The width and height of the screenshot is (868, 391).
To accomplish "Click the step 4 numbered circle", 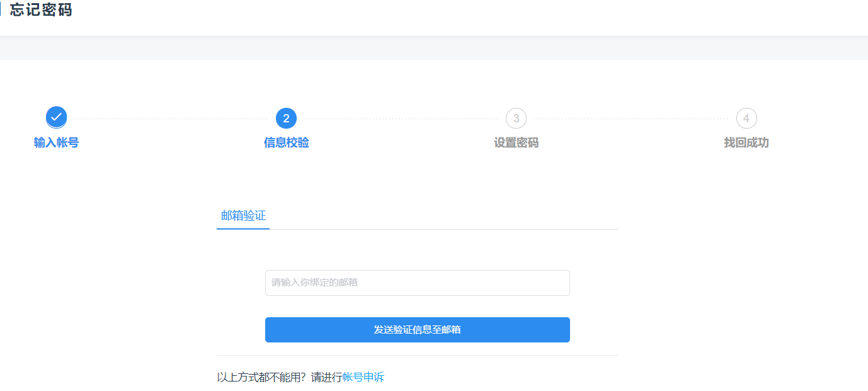I will coord(746,118).
